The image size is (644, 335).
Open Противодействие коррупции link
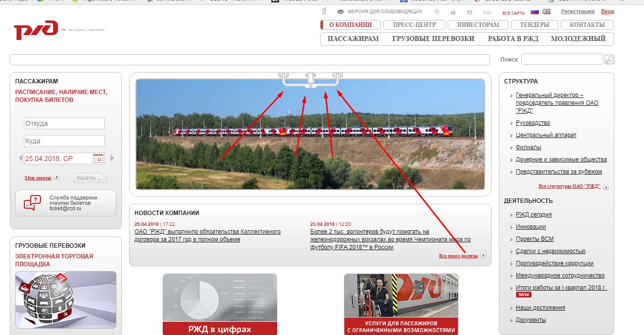pyautogui.click(x=555, y=263)
